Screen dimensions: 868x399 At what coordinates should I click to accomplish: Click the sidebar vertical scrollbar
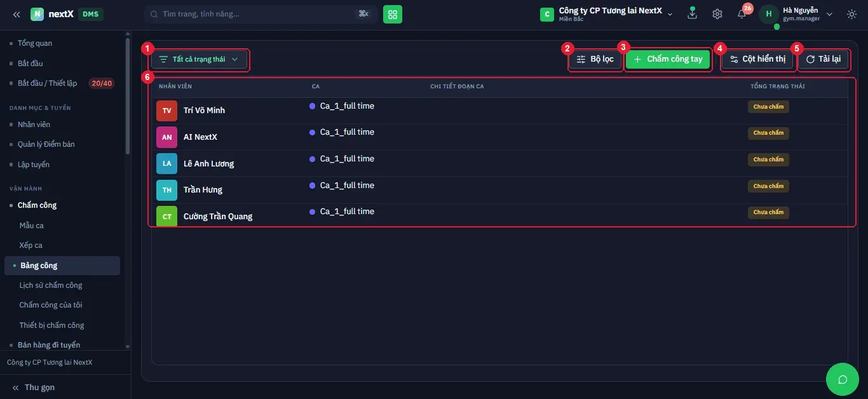click(128, 95)
